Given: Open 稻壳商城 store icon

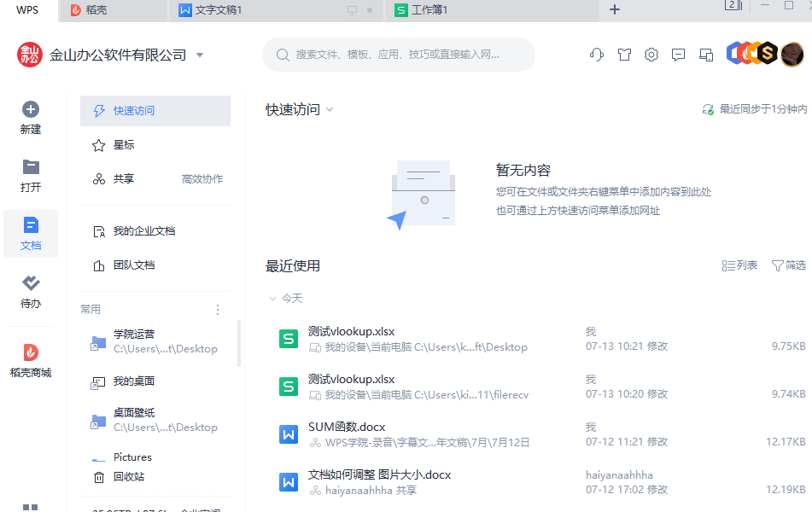Looking at the screenshot, I should [31, 352].
